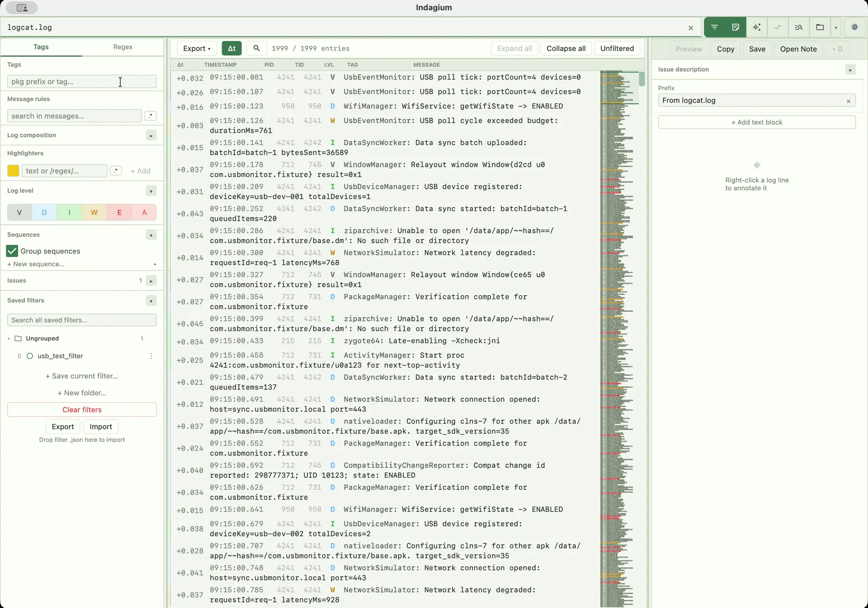Pick the yellow highlighter color swatch

coord(13,170)
